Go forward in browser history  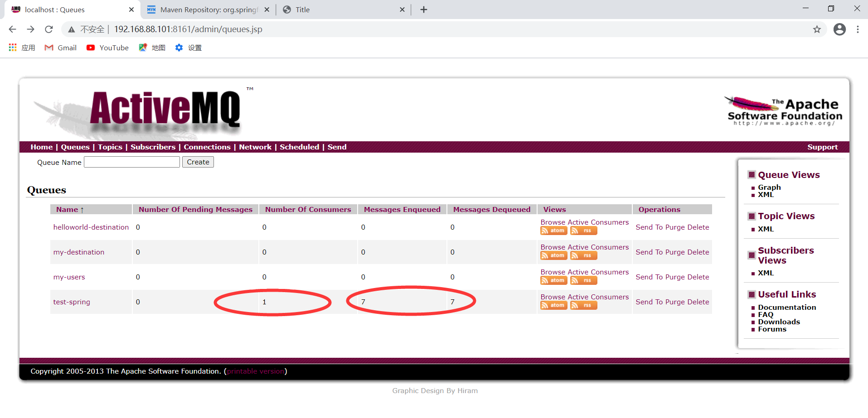(30, 29)
